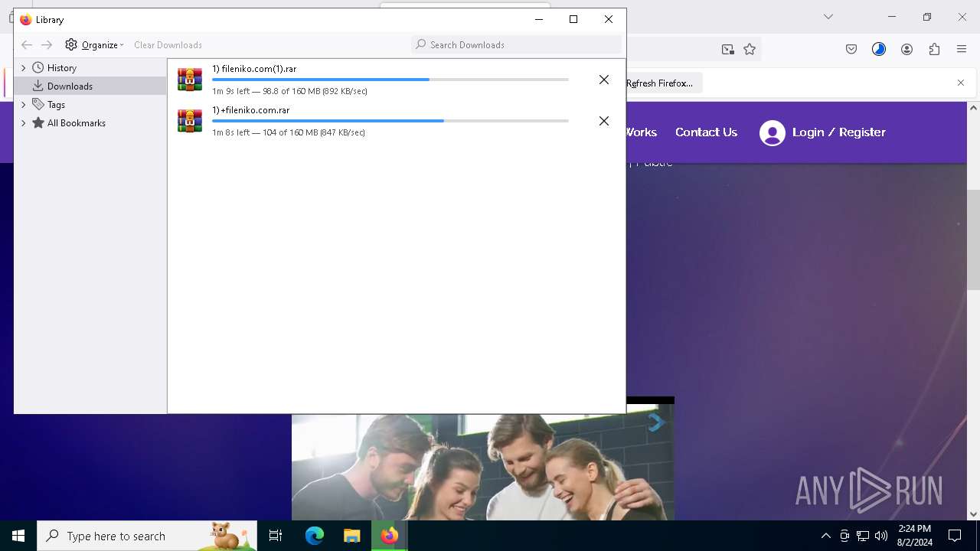Viewport: 980px width, 551px height.
Task: Dismiss the Refresh Firefox notification bar
Action: 961,83
